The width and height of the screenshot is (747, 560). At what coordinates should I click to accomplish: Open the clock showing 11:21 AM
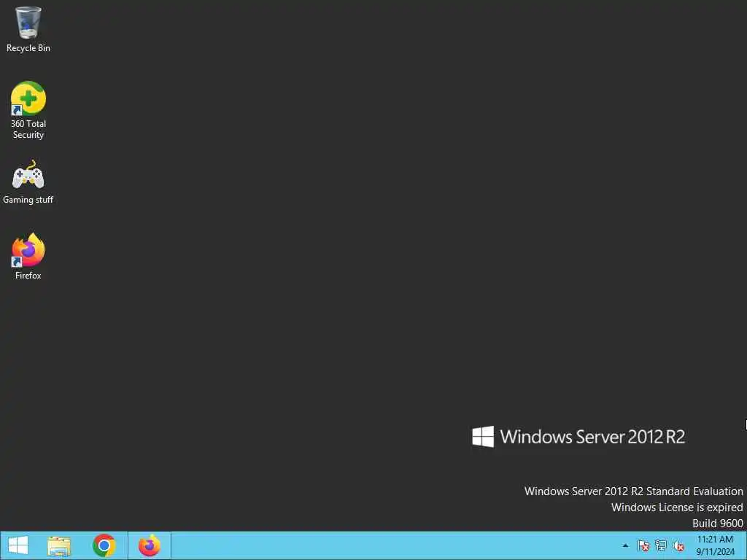pos(715,545)
